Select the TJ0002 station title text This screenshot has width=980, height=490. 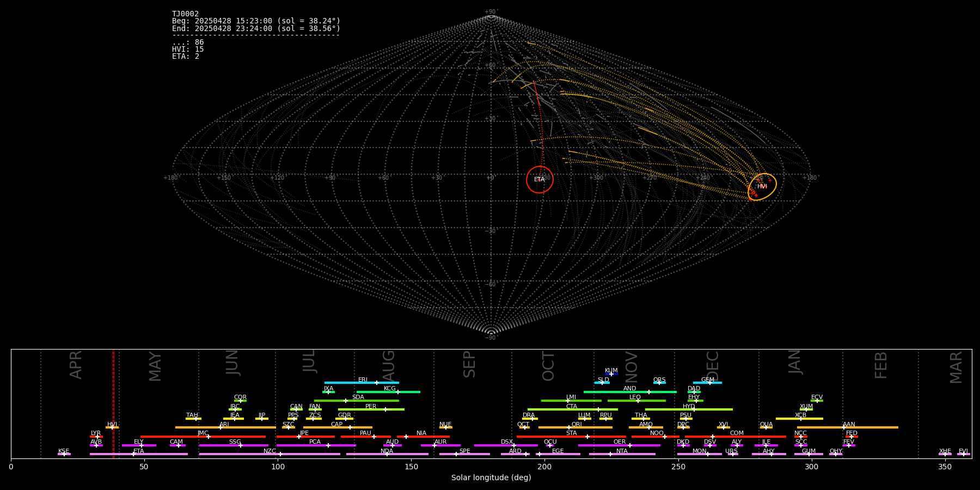pos(186,14)
